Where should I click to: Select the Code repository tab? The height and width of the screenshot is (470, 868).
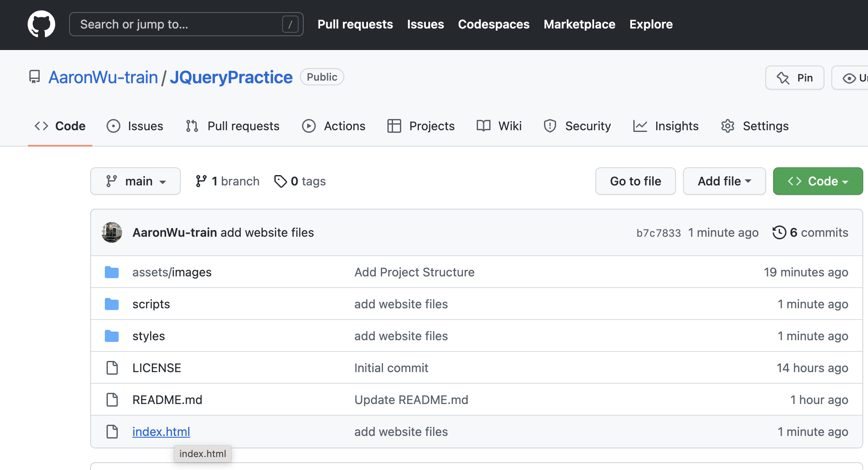tap(60, 126)
